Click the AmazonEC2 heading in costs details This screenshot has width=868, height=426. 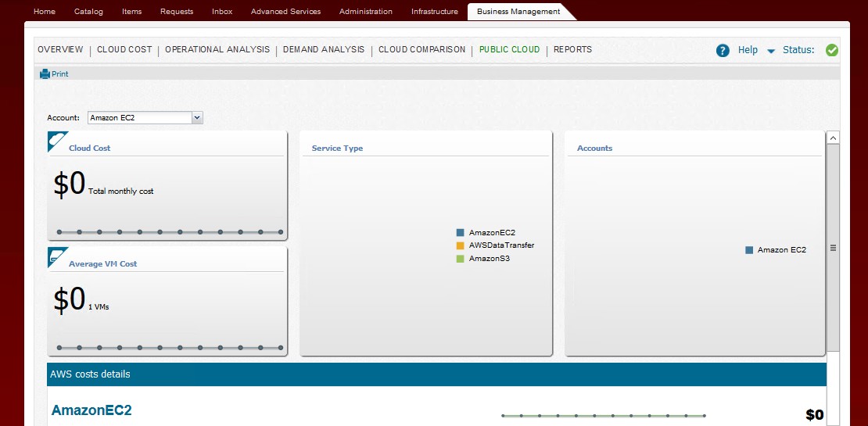(x=91, y=410)
